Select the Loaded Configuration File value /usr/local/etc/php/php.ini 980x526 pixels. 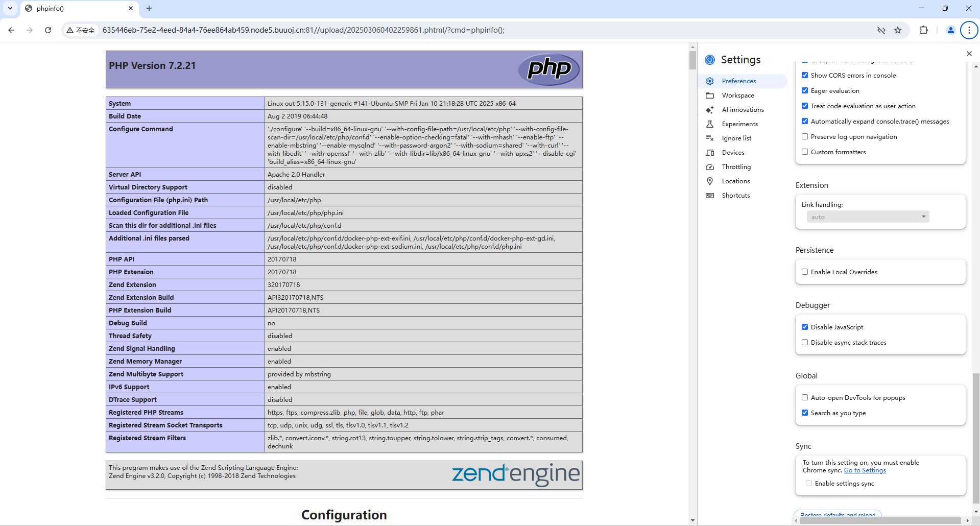305,213
